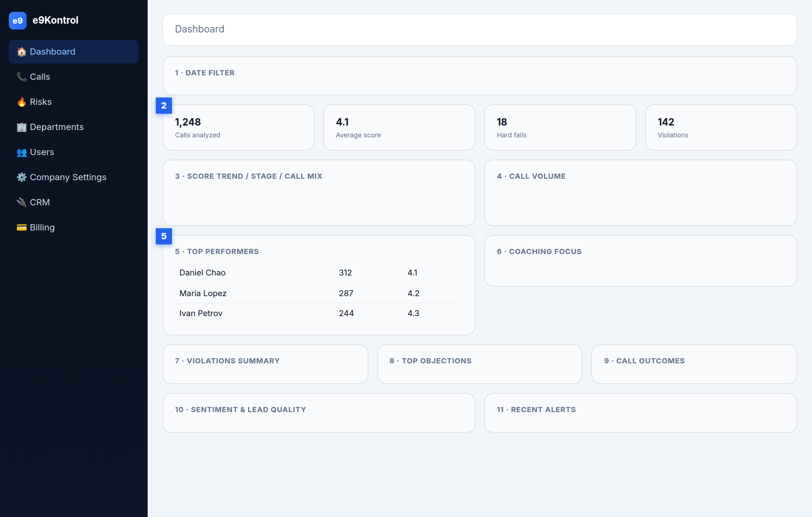Click the Dashboard page title
This screenshot has width=812, height=517.
(200, 29)
